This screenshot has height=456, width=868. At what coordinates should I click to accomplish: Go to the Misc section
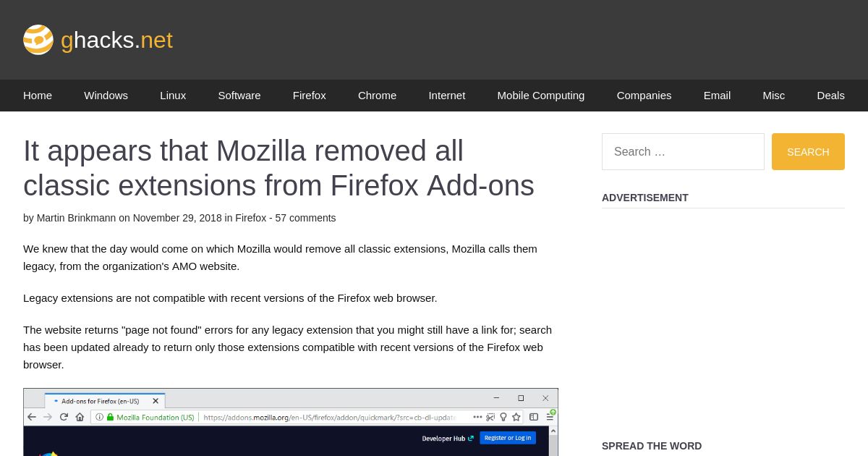773,96
